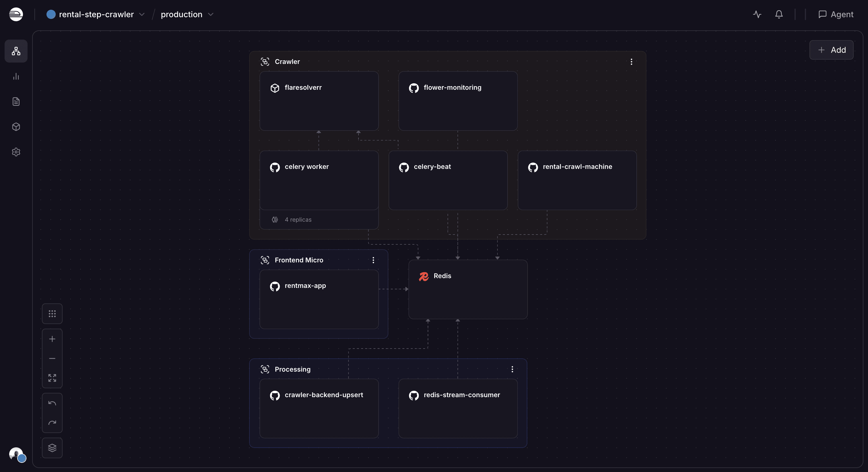The image size is (868, 472).
Task: Select the Redis database card
Action: click(468, 289)
